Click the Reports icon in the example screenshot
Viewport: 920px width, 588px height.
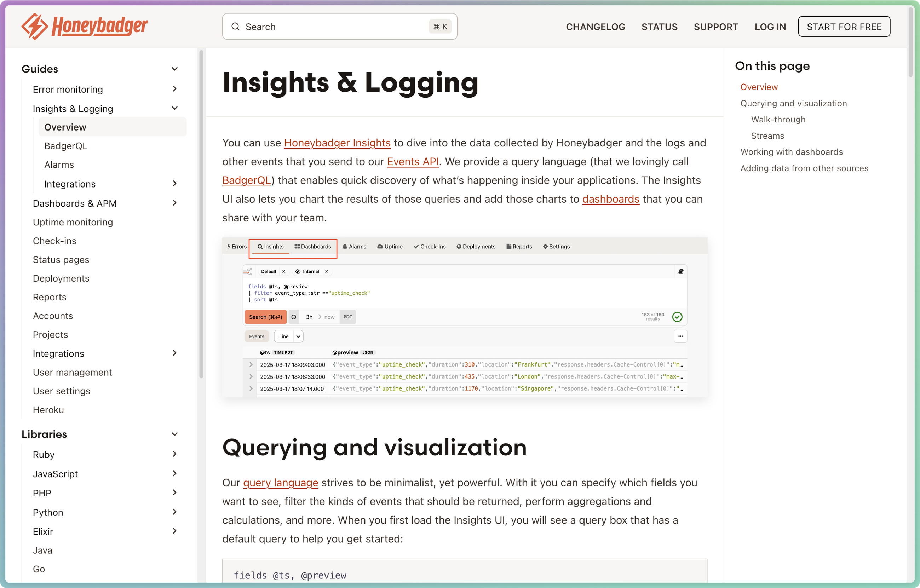pyautogui.click(x=508, y=247)
